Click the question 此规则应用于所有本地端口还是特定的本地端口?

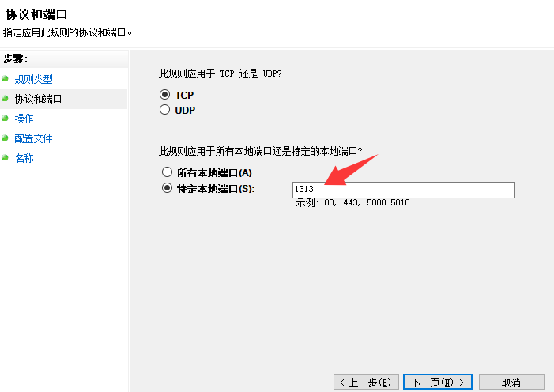(x=260, y=151)
